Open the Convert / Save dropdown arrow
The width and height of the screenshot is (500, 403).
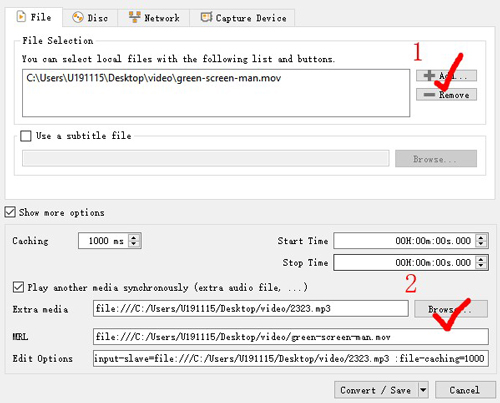point(423,390)
